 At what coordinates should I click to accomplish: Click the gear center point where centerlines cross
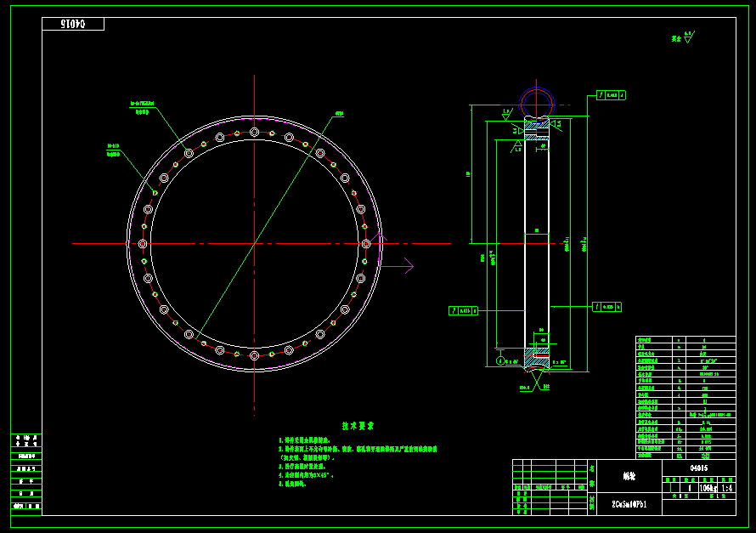click(255, 244)
